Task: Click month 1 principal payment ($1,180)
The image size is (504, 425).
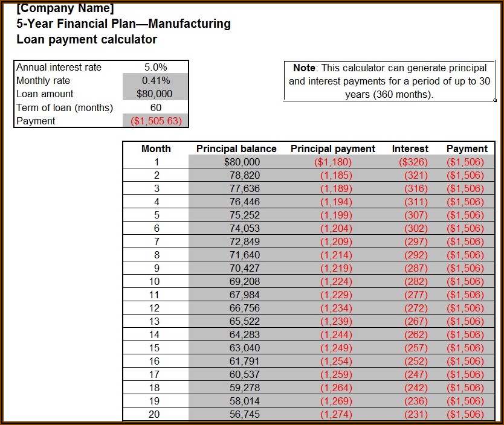Action: click(332, 162)
